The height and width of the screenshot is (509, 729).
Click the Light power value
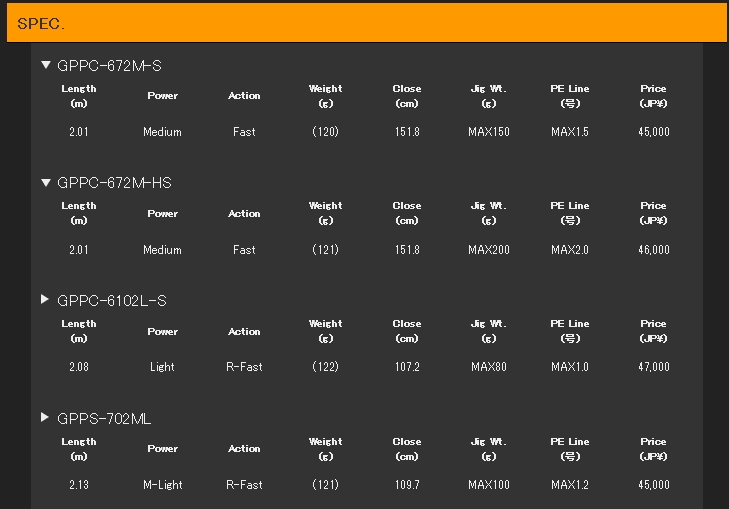162,367
